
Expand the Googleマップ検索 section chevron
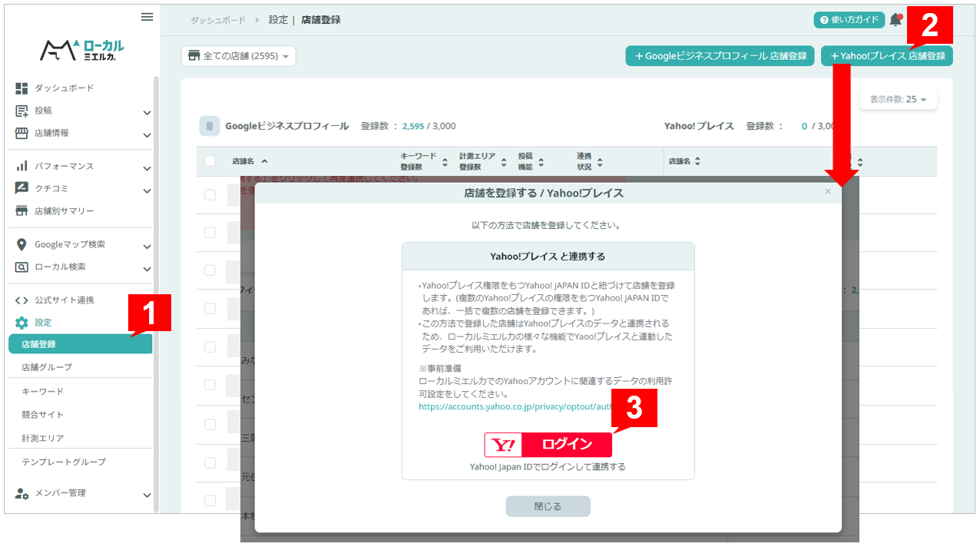pyautogui.click(x=147, y=247)
